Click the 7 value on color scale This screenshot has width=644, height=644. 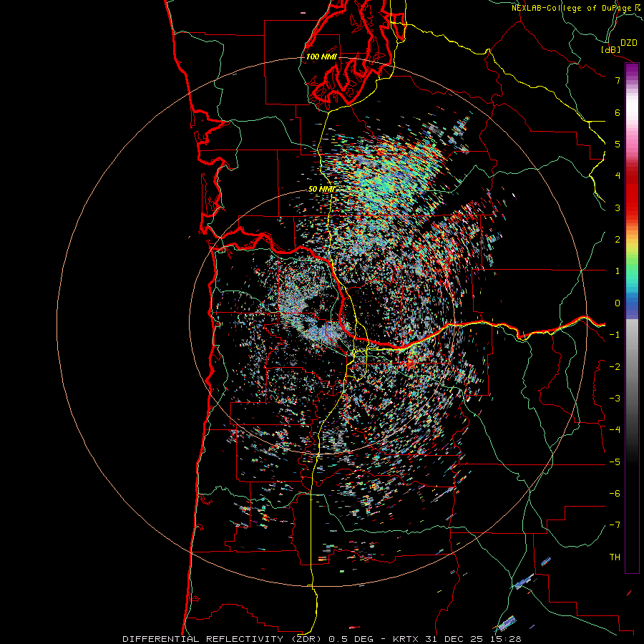pos(618,80)
